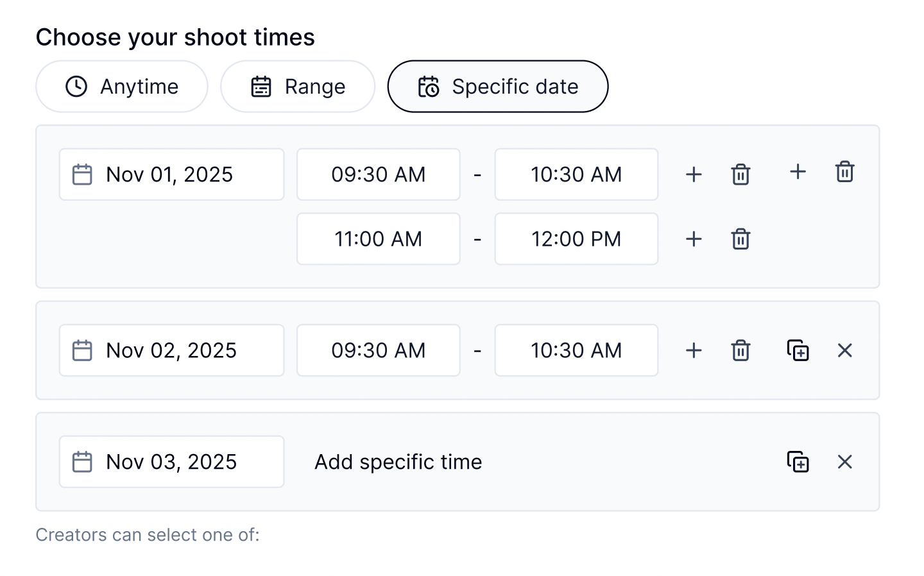Delete the 09:30 AM slot on Nov 01
The width and height of the screenshot is (924, 576).
[x=740, y=174]
